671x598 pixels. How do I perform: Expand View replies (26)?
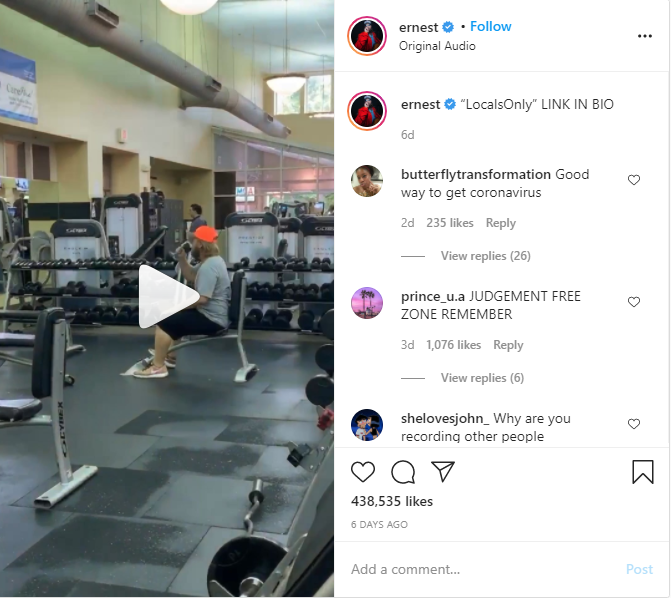click(486, 256)
